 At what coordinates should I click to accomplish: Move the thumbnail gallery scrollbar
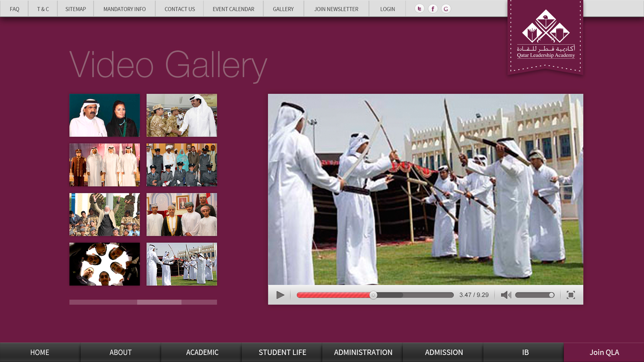pyautogui.click(x=159, y=302)
